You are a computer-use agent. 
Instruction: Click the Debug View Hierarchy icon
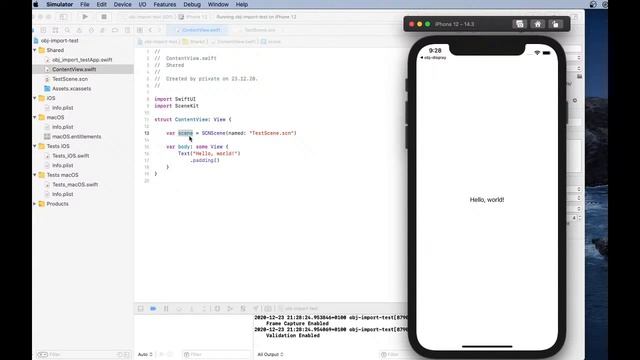[217, 309]
